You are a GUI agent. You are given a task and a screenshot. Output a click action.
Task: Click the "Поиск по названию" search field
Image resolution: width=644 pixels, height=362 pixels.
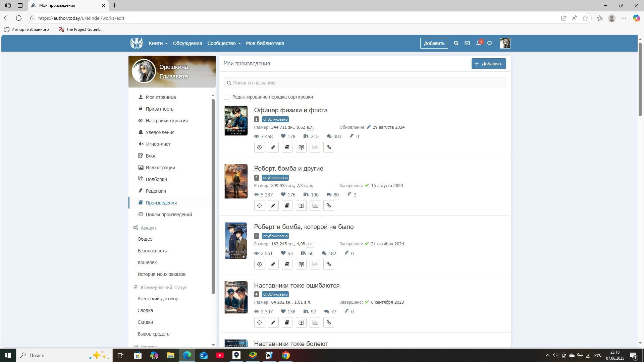(365, 83)
